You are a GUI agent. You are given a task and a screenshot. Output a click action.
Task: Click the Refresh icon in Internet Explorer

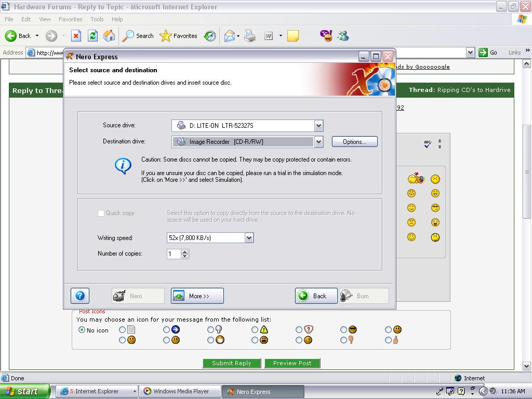[92, 36]
